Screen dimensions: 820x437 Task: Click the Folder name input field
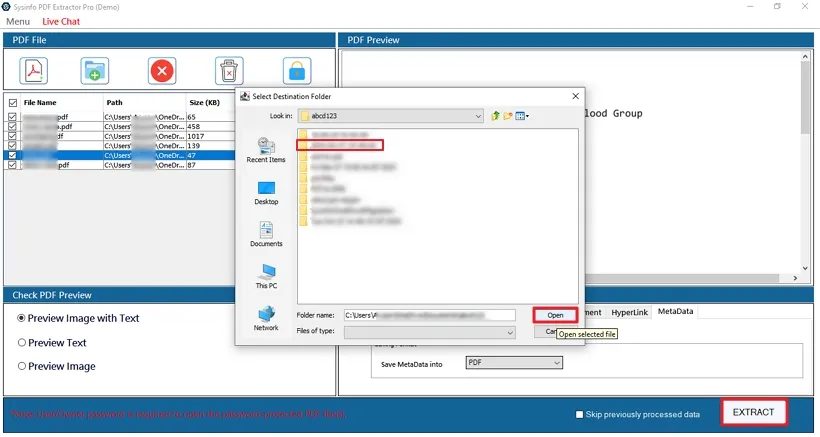[x=429, y=315]
